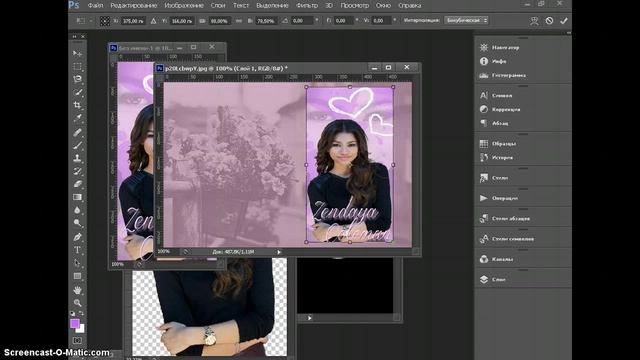Open the Фильтр menu
This screenshot has height=360, width=640.
coord(307,6)
